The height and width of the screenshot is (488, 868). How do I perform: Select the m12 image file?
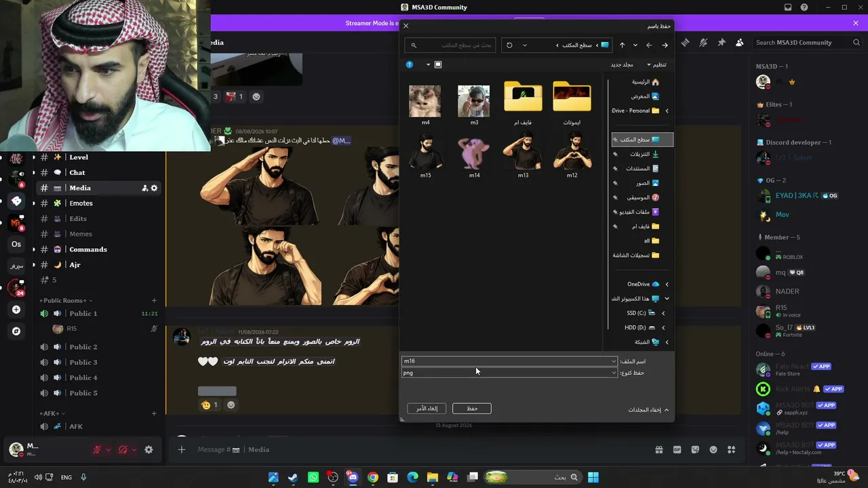pos(572,155)
